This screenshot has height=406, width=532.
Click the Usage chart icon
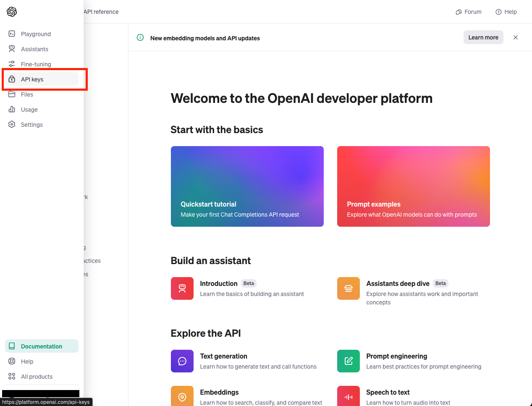click(12, 110)
